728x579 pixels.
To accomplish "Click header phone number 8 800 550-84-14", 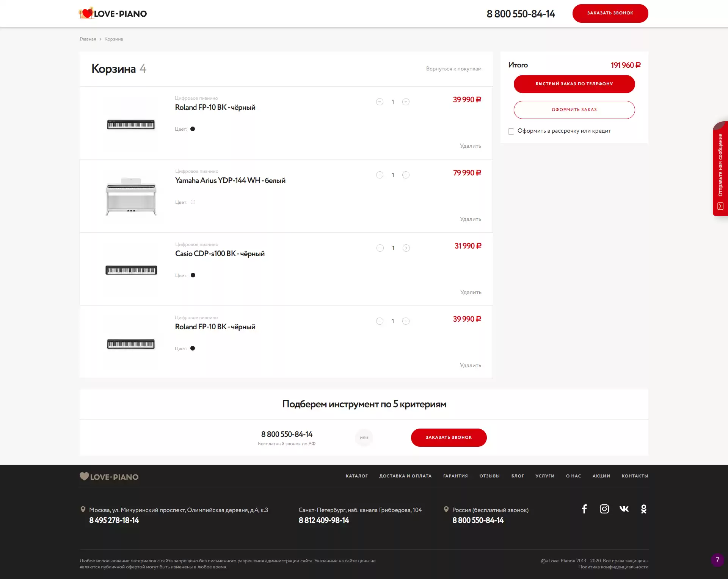I will (x=521, y=14).
